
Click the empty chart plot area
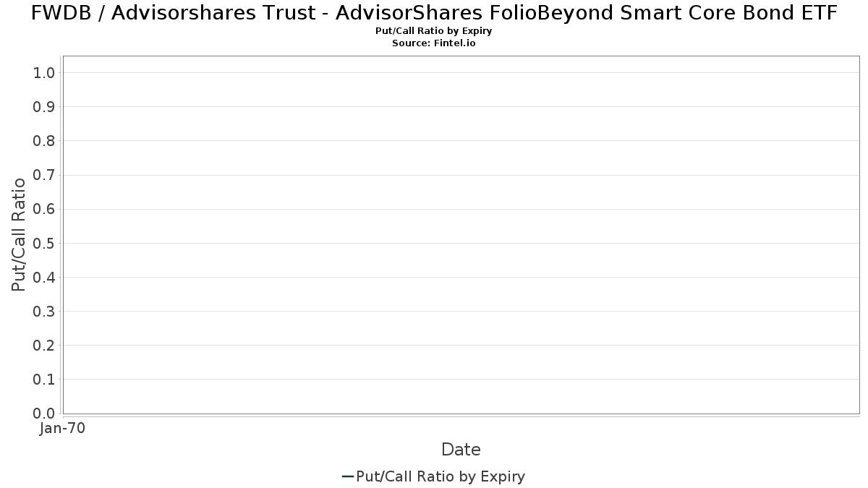point(461,235)
